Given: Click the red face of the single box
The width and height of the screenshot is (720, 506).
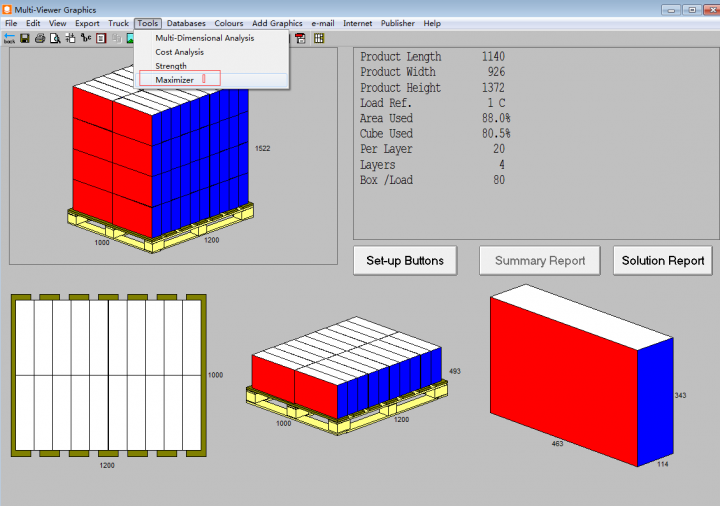Looking at the screenshot, I should click(563, 381).
